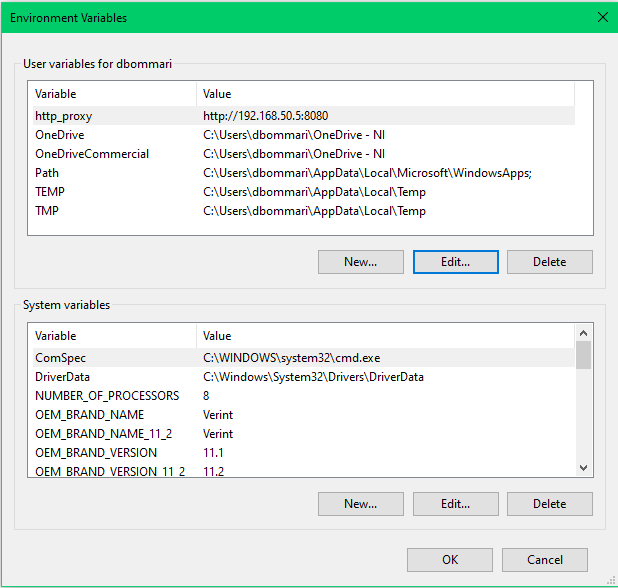Select the OneDrive user variable
The image size is (618, 588).
click(303, 135)
